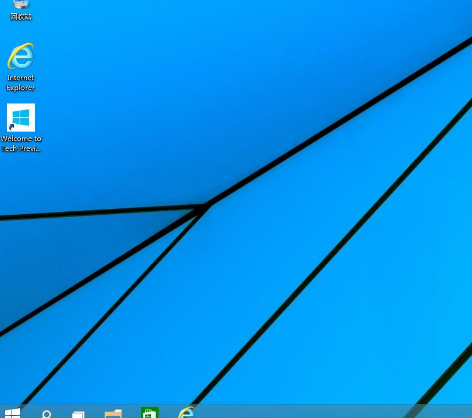Click the Windows logo tile in Welcome shortcut
This screenshot has height=418, width=472.
(x=21, y=117)
